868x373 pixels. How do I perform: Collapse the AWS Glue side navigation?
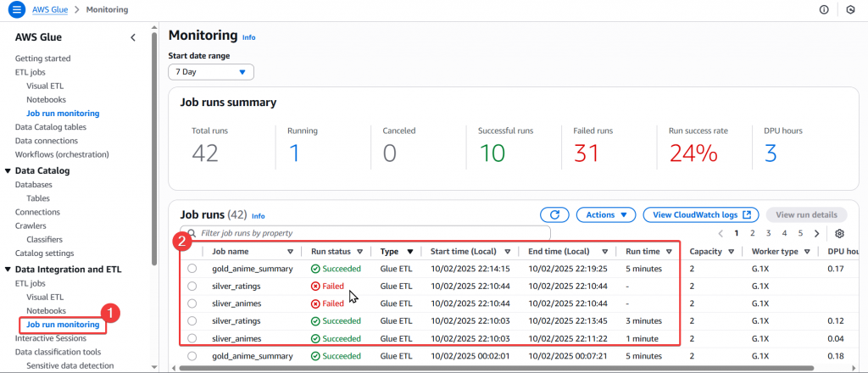(133, 37)
